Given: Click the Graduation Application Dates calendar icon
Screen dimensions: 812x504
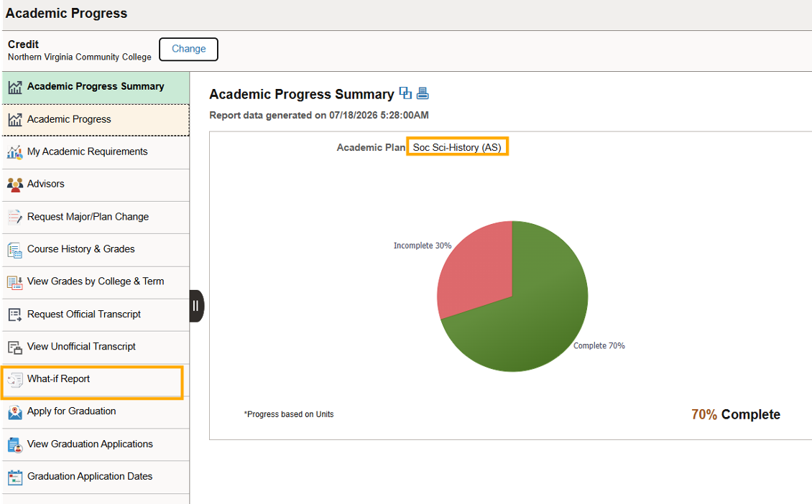Looking at the screenshot, I should [x=15, y=477].
